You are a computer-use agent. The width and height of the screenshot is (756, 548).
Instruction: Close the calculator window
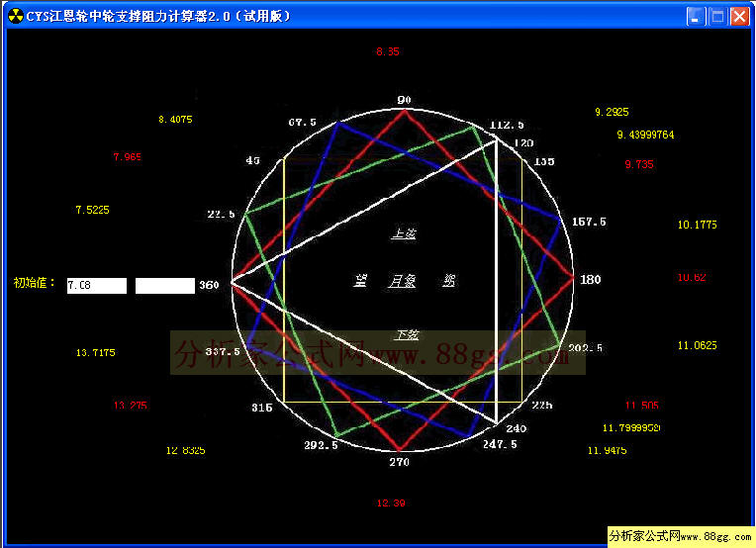(739, 17)
